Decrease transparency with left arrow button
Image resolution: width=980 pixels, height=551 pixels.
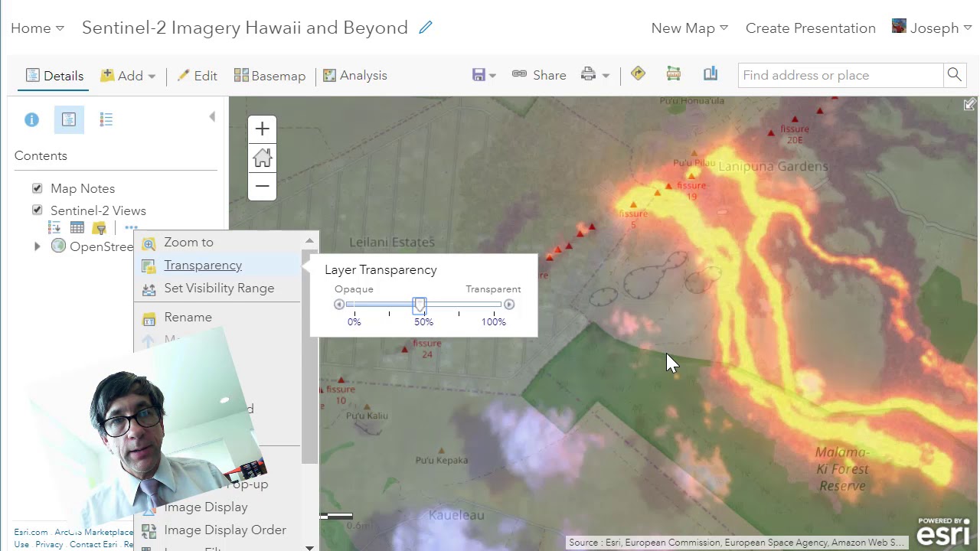point(339,305)
